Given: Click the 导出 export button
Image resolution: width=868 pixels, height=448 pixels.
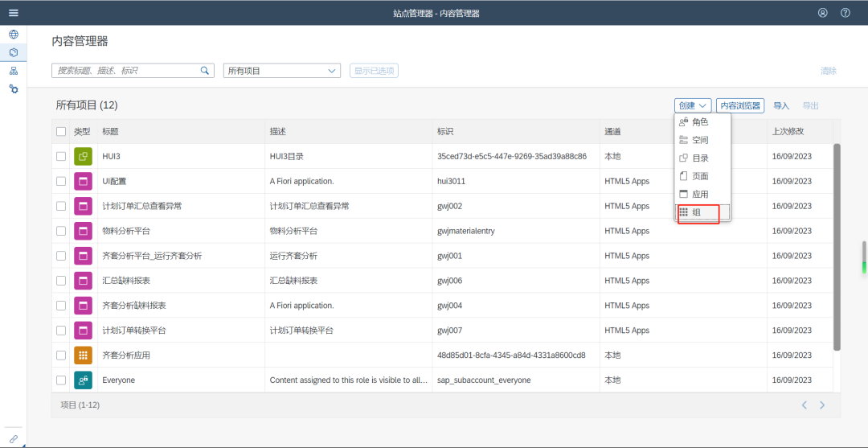Looking at the screenshot, I should click(x=810, y=105).
